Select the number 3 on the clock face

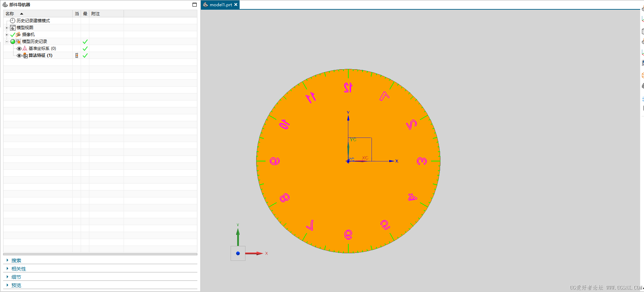(422, 161)
